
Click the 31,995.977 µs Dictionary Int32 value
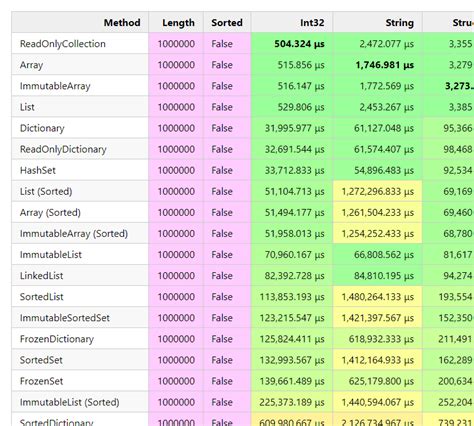point(295,128)
